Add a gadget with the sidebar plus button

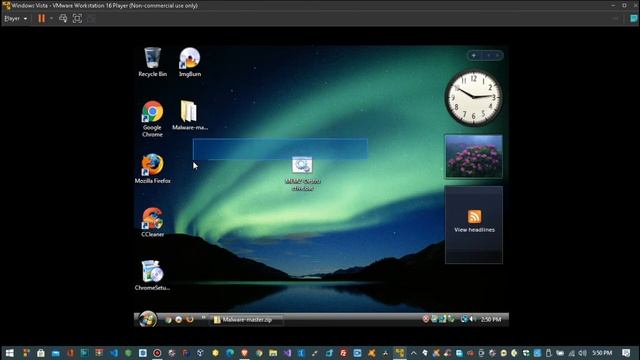click(474, 55)
